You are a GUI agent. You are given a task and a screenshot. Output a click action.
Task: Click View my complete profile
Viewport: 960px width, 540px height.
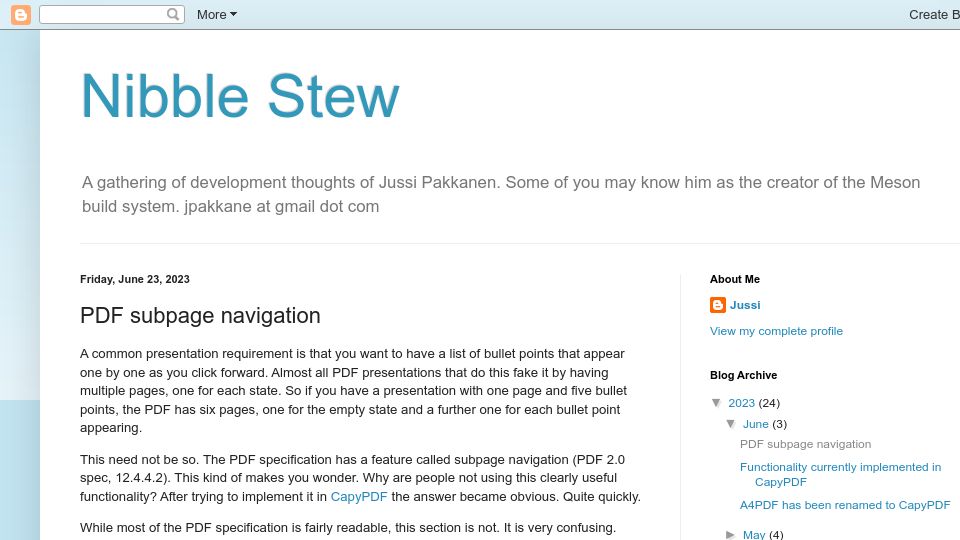click(776, 331)
